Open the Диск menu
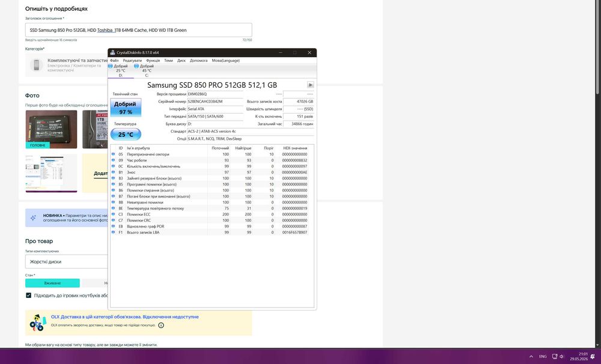 tap(182, 61)
